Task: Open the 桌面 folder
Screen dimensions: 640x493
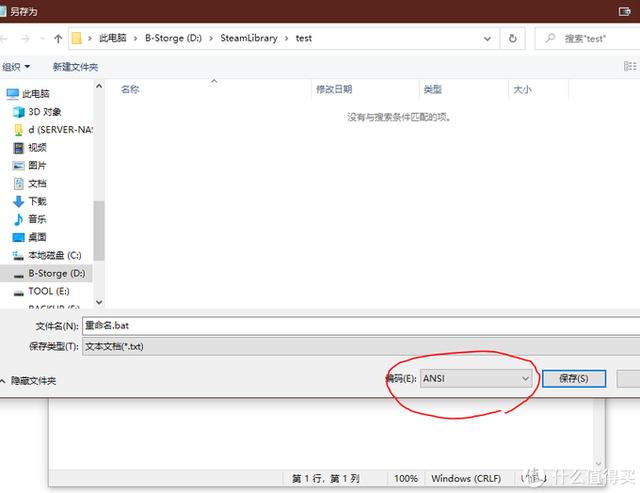Action: (x=37, y=237)
